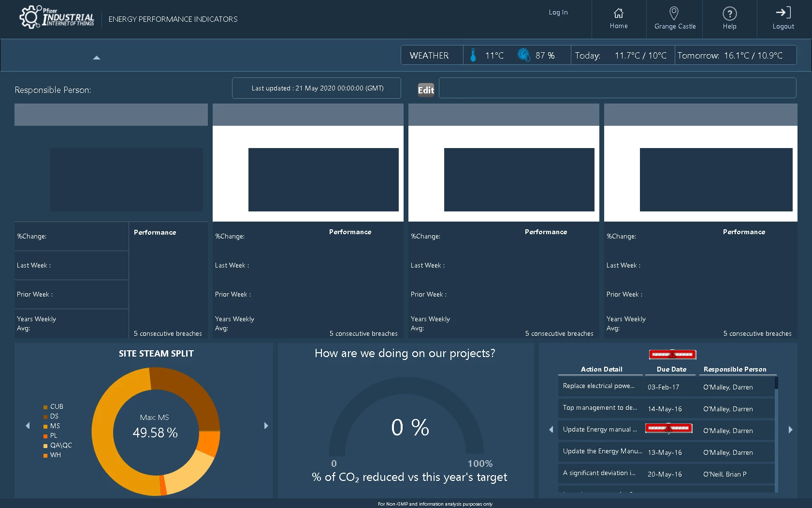Viewport: 812px width, 508px height.
Task: Click the Log In link
Action: 558,13
